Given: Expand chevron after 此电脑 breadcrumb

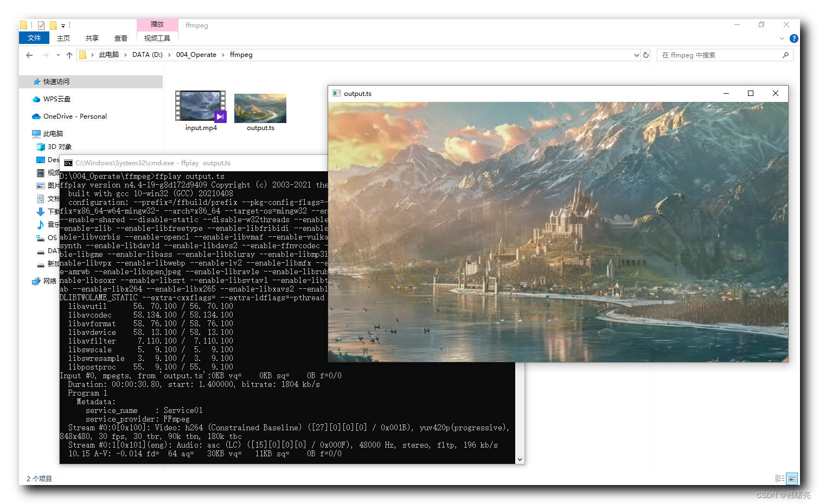Looking at the screenshot, I should pos(125,55).
